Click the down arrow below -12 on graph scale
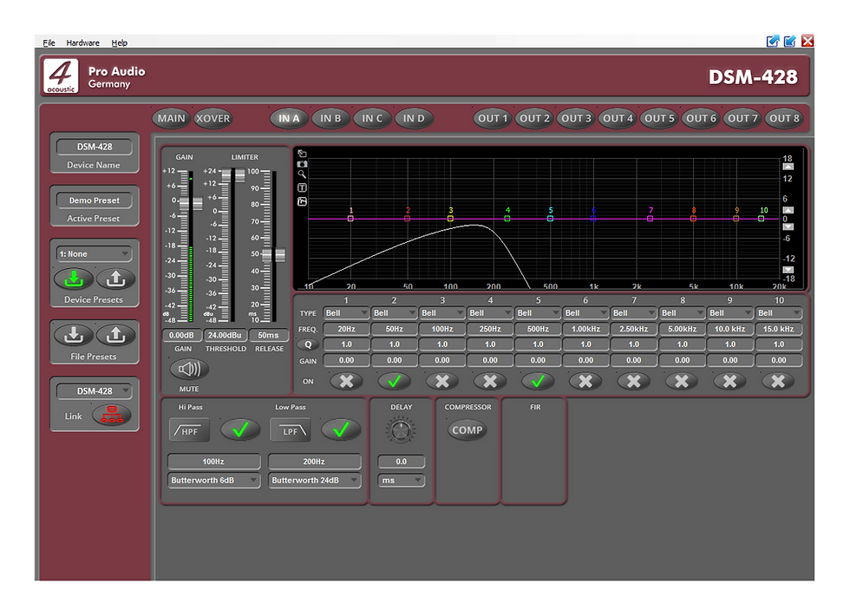 pyautogui.click(x=788, y=270)
